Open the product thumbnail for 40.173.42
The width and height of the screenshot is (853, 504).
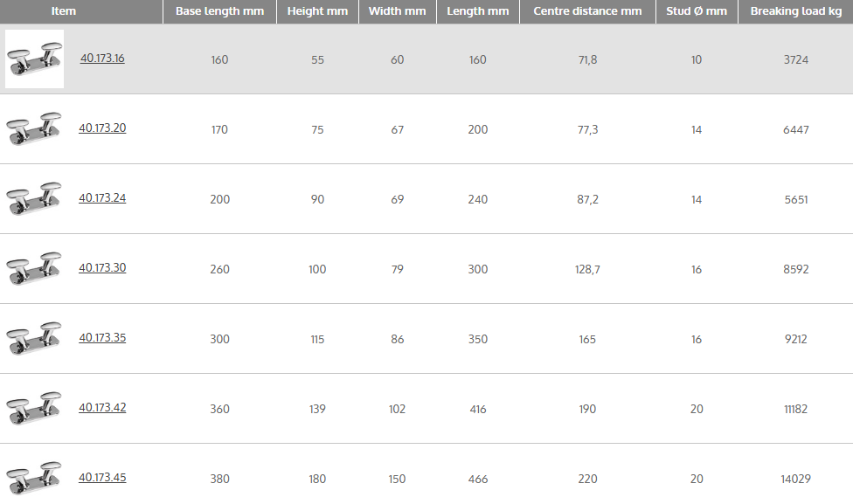click(34, 408)
